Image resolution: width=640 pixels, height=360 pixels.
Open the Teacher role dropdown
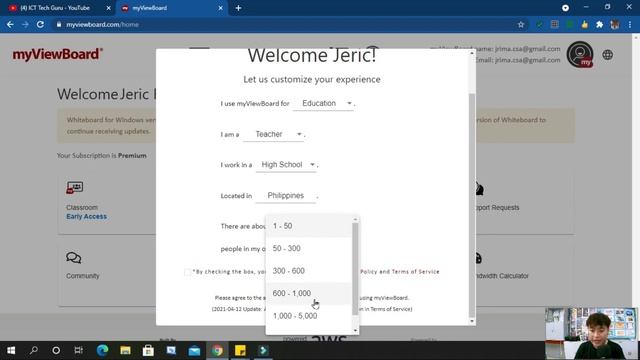pyautogui.click(x=273, y=134)
